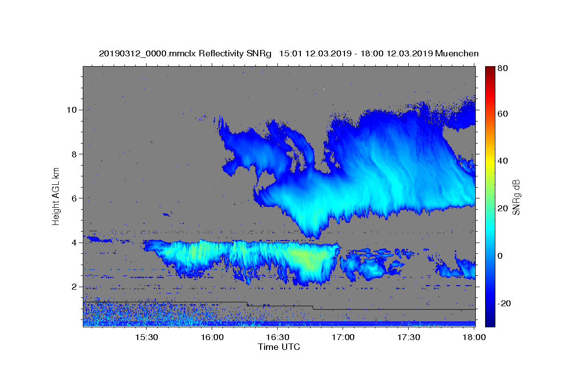
Task: Click the 'Height AGL km' axis title
Action: [x=56, y=196]
